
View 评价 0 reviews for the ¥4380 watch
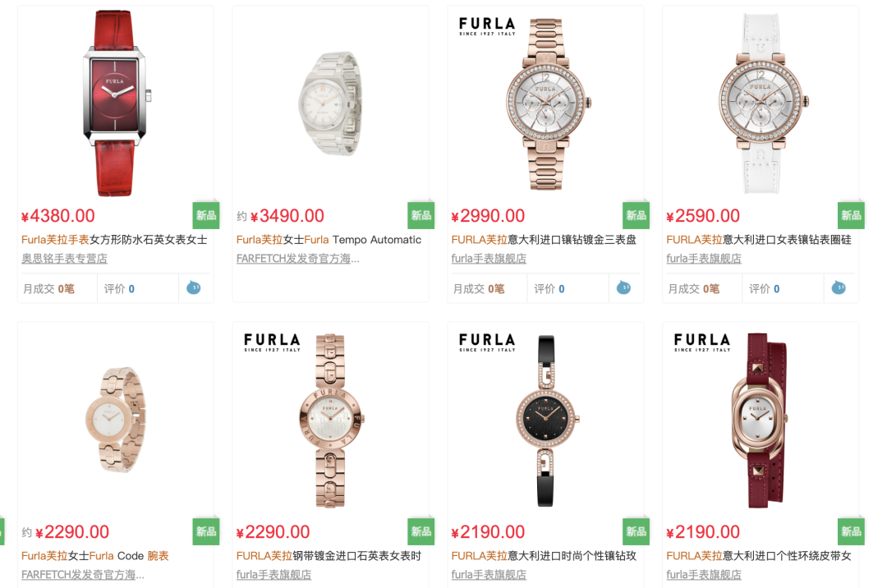click(119, 288)
